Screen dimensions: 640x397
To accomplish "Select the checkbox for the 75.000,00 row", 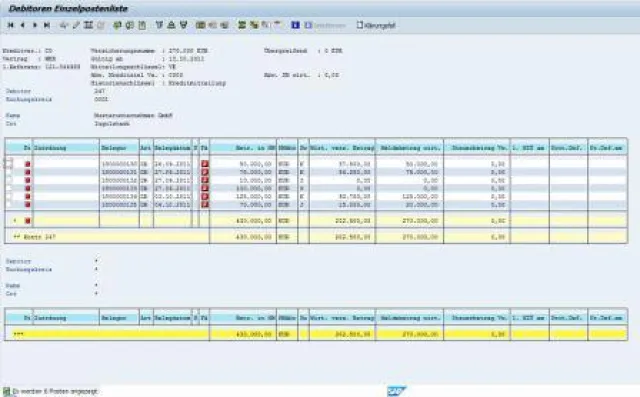I will coord(9,172).
